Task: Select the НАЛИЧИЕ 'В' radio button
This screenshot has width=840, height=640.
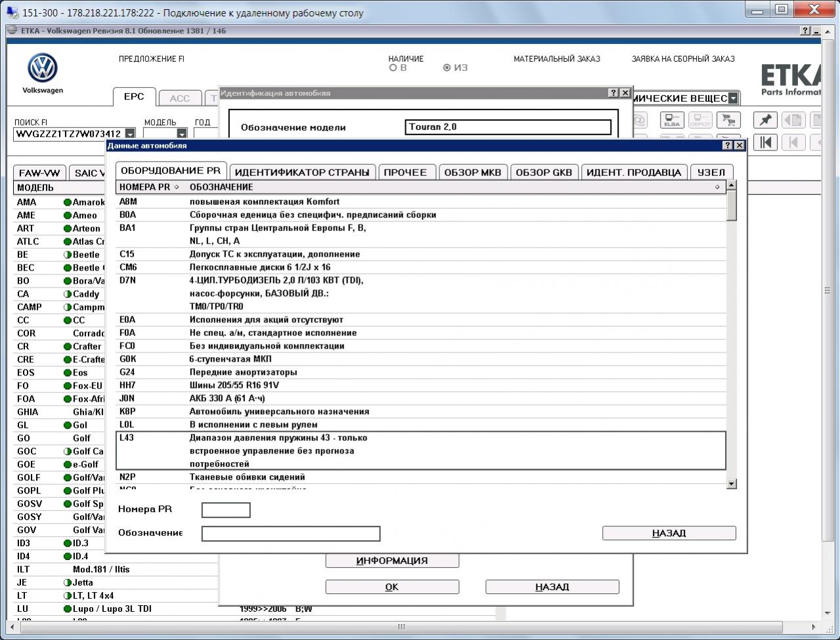Action: tap(393, 68)
